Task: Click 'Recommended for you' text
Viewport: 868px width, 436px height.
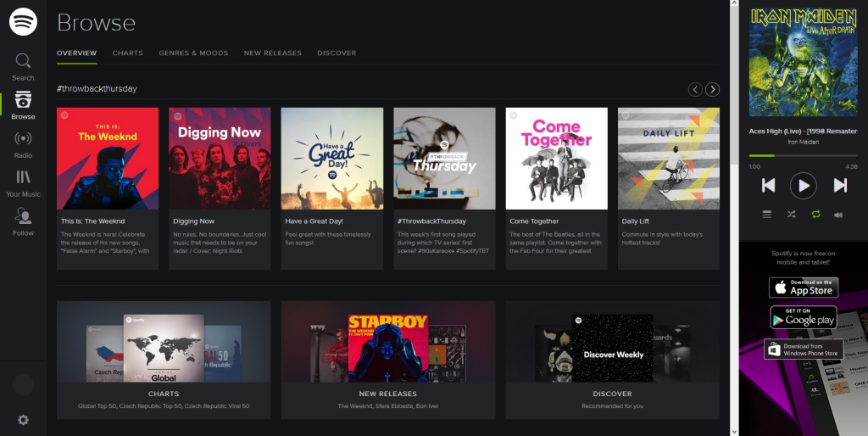Action: tap(612, 406)
